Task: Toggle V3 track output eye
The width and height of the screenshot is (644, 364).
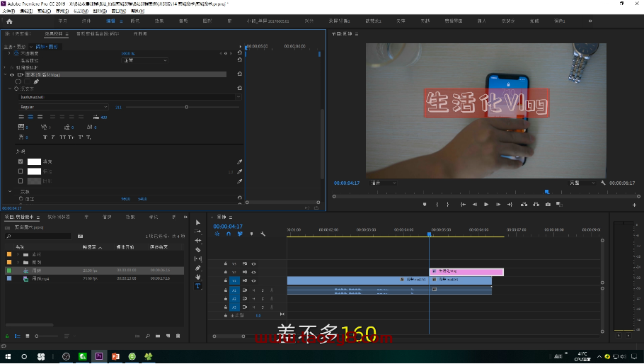Action: click(x=254, y=263)
